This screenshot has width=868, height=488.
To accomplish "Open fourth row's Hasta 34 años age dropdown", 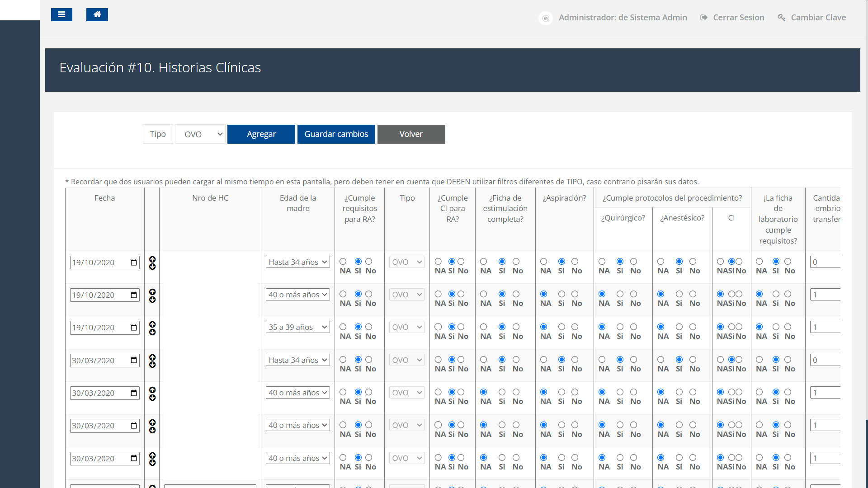I will [x=298, y=360].
